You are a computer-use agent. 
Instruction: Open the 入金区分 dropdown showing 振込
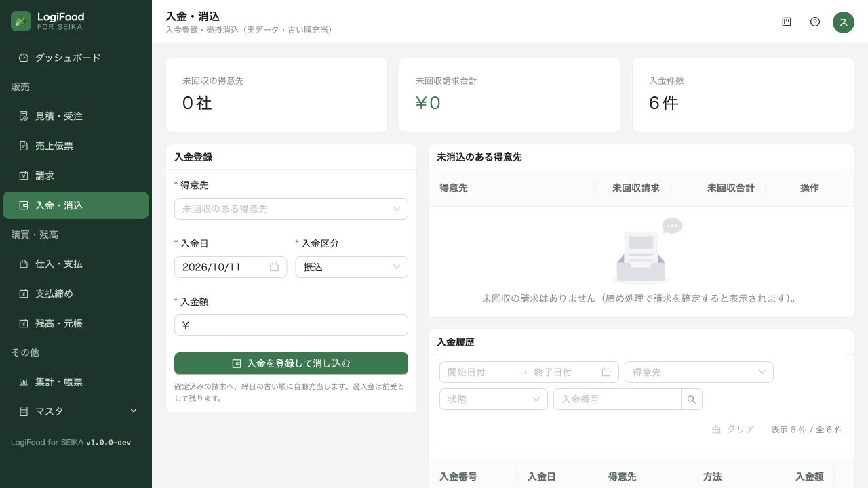351,267
